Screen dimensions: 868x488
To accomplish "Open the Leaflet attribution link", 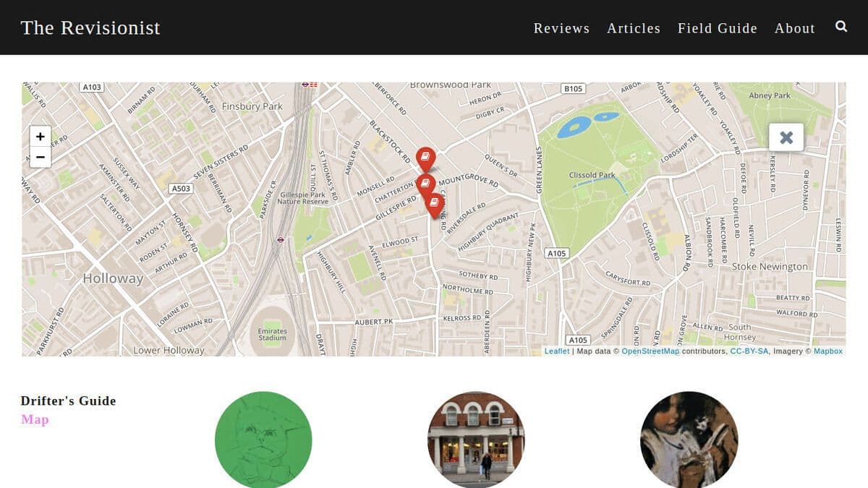I will click(x=557, y=351).
